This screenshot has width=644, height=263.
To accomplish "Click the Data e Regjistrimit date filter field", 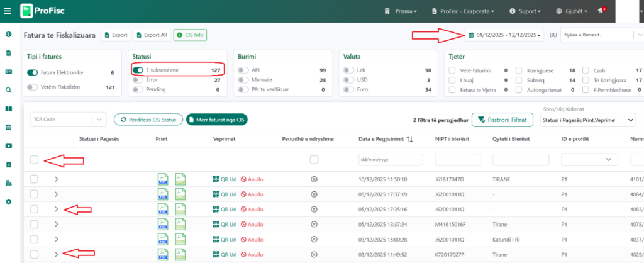I will pyautogui.click(x=391, y=159).
